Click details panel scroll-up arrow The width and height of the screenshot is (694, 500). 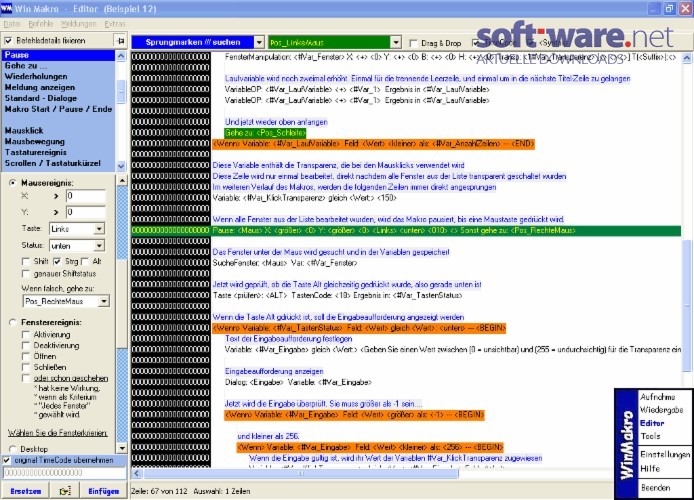[122, 180]
